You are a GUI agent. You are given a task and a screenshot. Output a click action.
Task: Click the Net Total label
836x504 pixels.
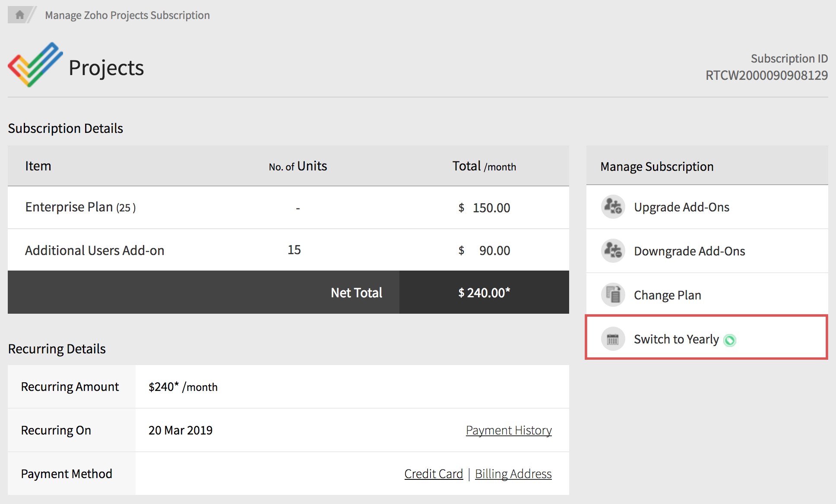tap(356, 293)
